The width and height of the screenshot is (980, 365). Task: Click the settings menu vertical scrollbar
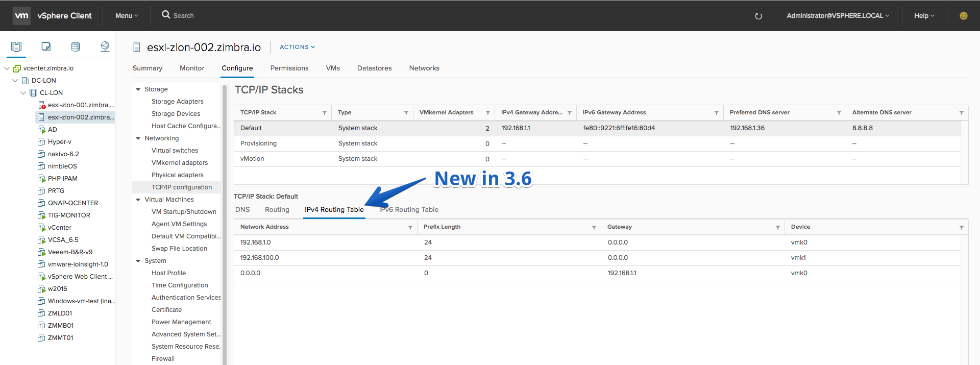point(225,224)
